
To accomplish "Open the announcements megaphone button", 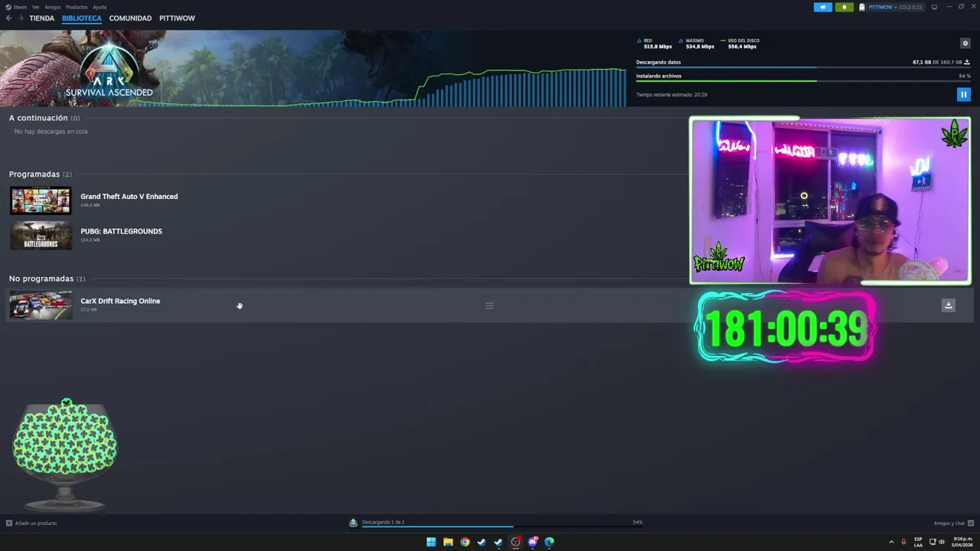I will [822, 7].
